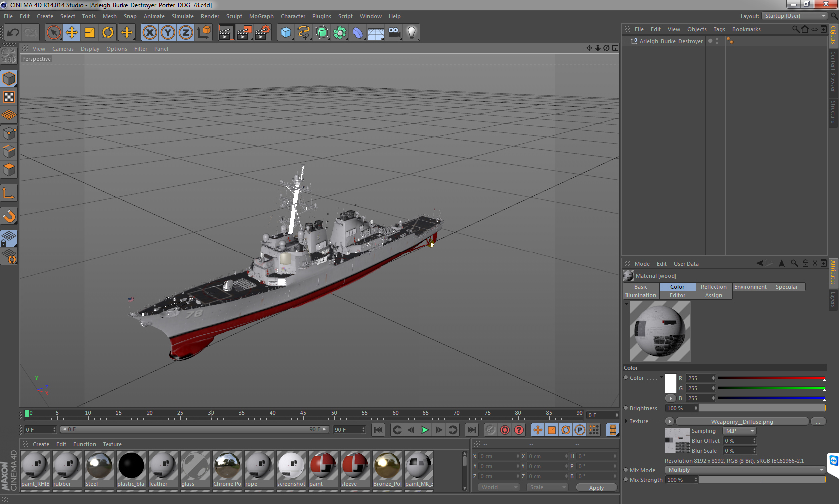The width and height of the screenshot is (839, 504).
Task: Select the Steel material thumbnail
Action: 99,469
